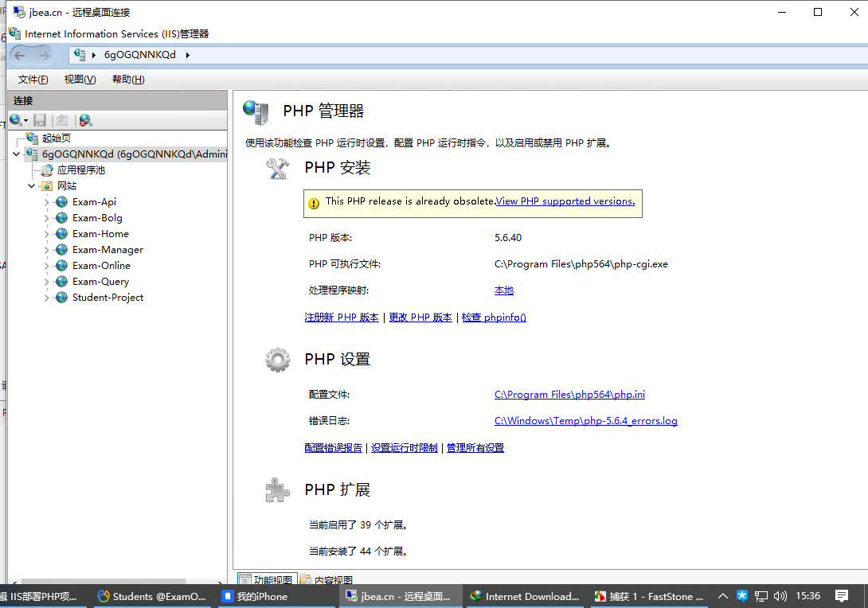Open the 本地 handler mapping link

(x=504, y=290)
